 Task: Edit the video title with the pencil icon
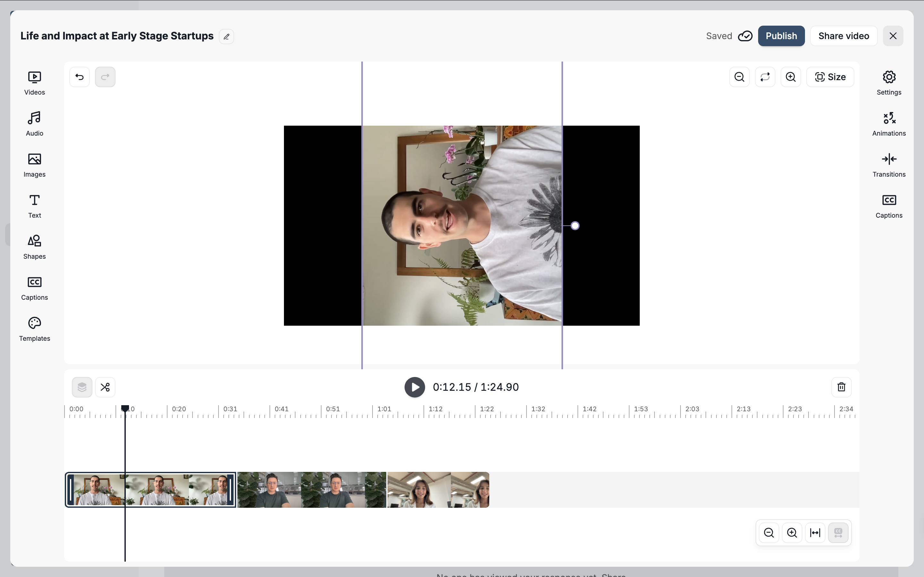click(227, 37)
